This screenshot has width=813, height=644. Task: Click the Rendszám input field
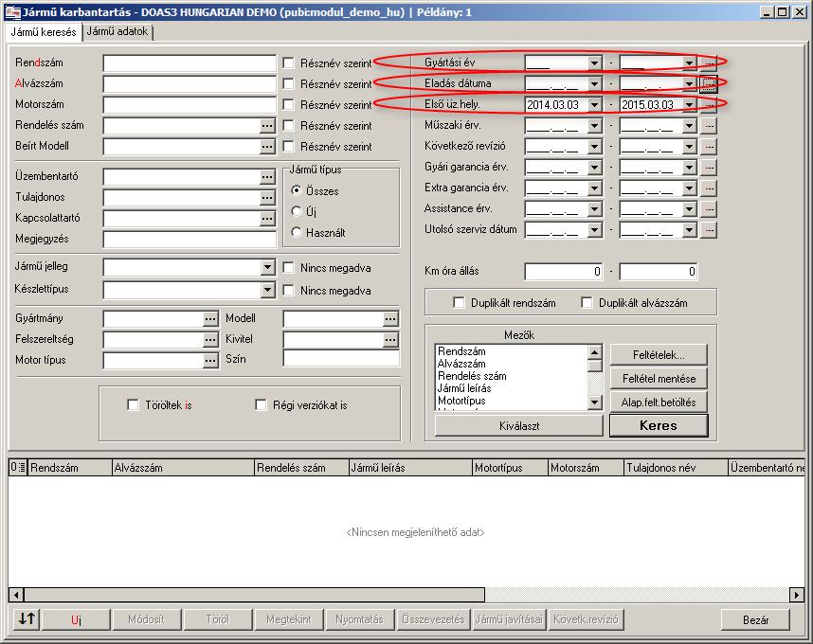click(x=190, y=63)
